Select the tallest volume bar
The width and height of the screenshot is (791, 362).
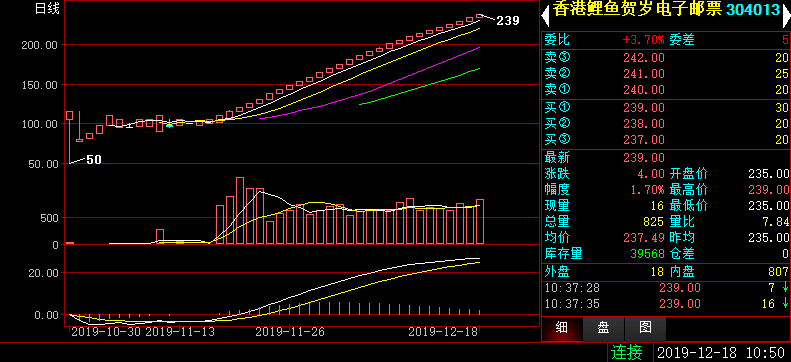240,211
